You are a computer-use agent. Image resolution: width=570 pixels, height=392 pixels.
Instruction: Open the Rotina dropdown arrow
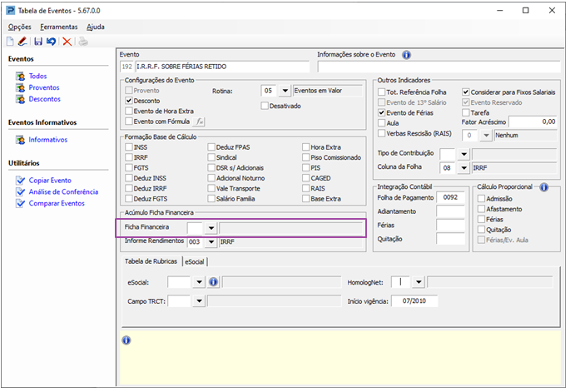pos(285,91)
